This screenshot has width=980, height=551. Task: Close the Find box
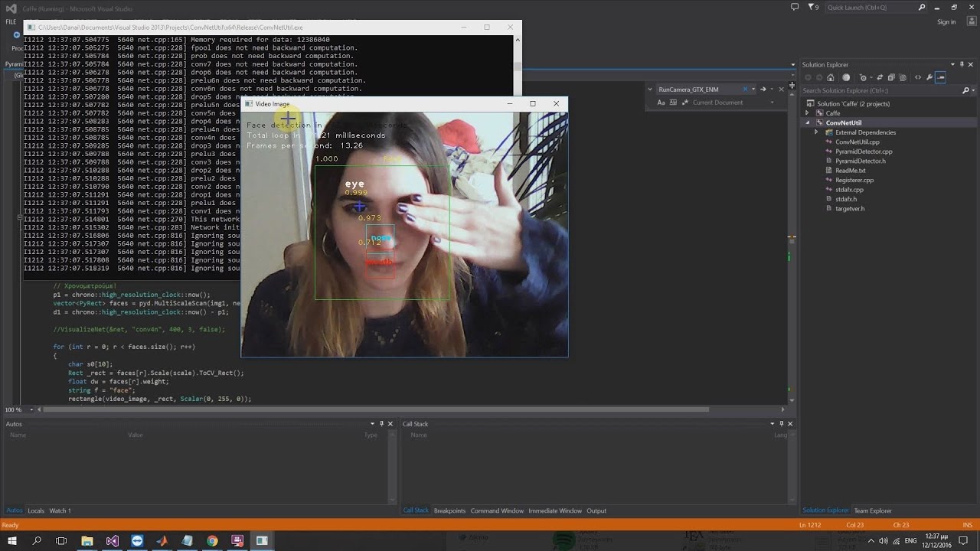782,89
